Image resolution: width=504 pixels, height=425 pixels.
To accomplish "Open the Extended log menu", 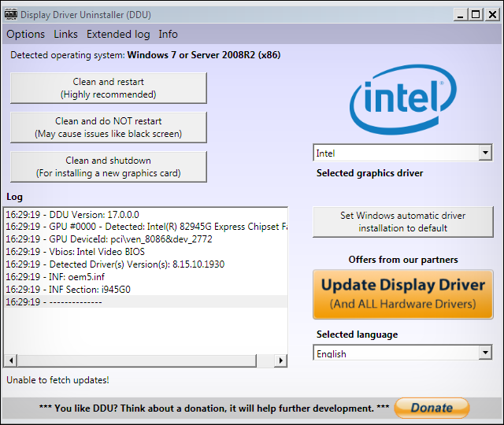I will (x=118, y=34).
